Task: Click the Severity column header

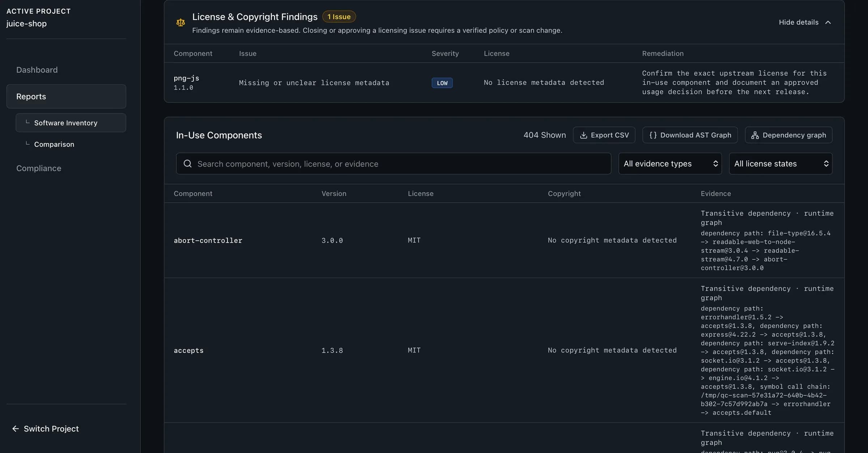Action: (445, 54)
